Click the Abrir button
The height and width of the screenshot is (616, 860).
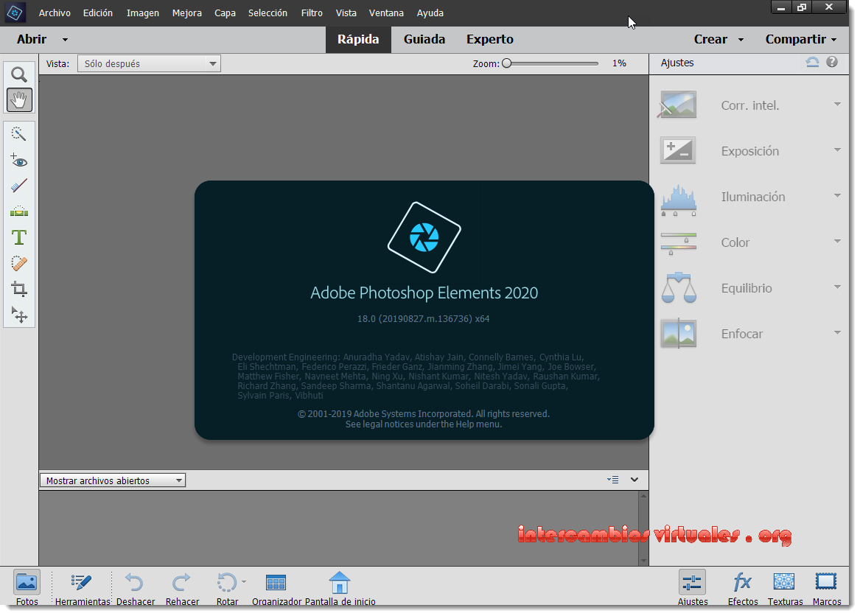tap(32, 40)
